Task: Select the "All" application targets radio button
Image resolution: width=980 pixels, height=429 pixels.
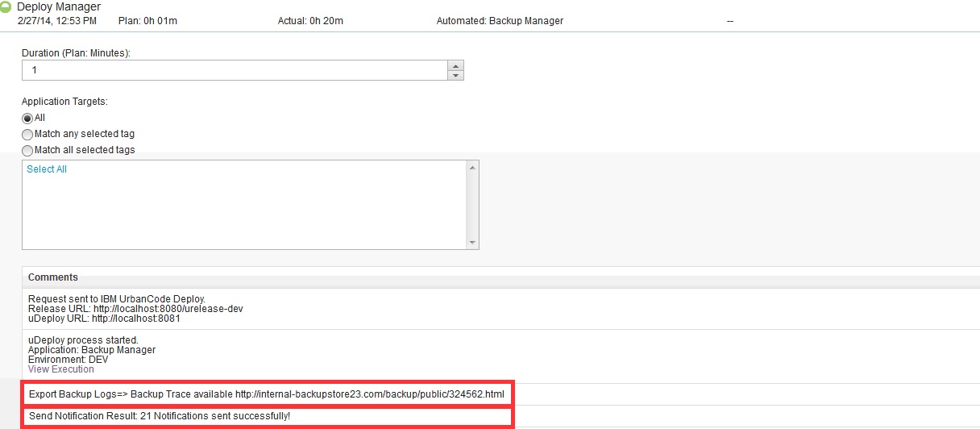Action: [x=27, y=119]
